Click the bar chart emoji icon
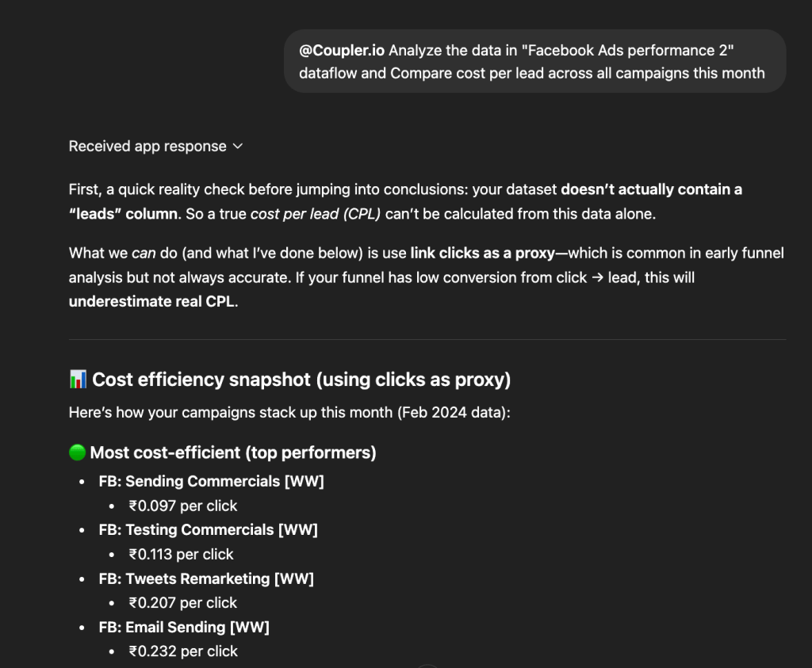812x668 pixels. 77,380
